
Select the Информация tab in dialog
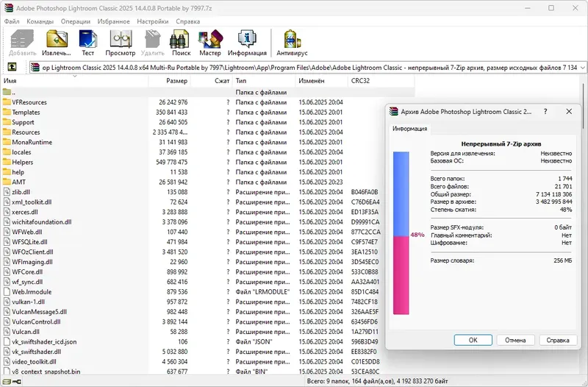click(x=410, y=128)
